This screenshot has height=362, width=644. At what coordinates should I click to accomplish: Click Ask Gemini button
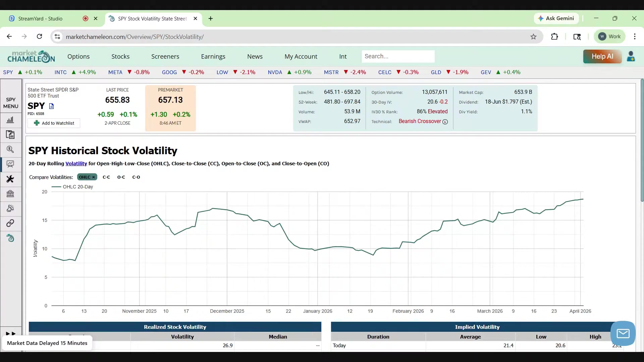[x=556, y=18]
